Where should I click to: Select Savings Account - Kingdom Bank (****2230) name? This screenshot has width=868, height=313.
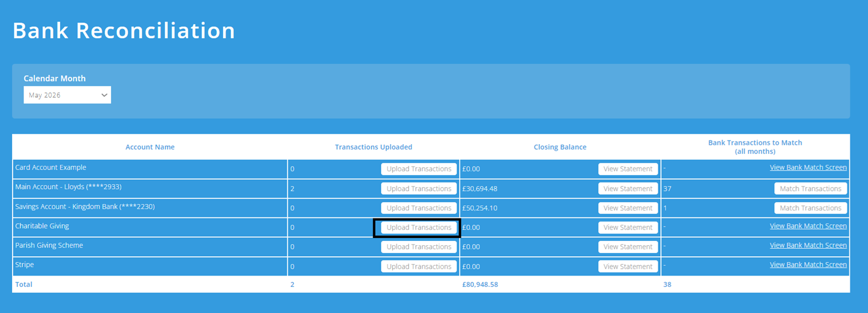(85, 206)
